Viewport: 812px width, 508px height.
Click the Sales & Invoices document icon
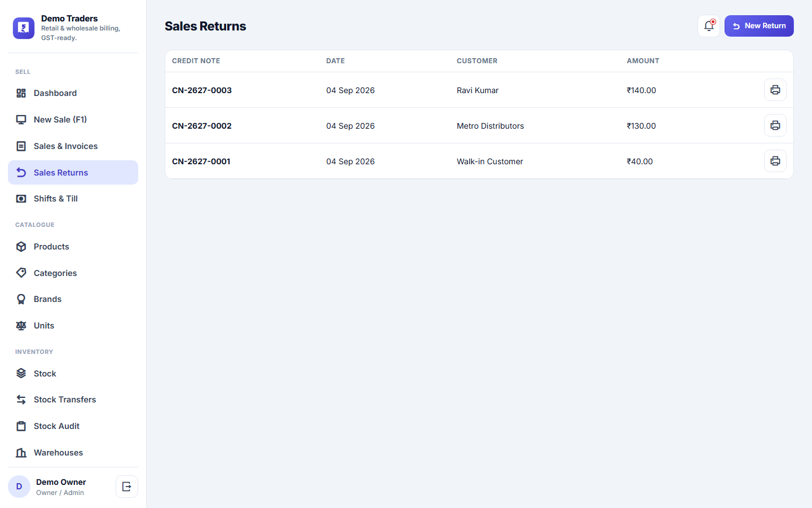pyautogui.click(x=21, y=146)
